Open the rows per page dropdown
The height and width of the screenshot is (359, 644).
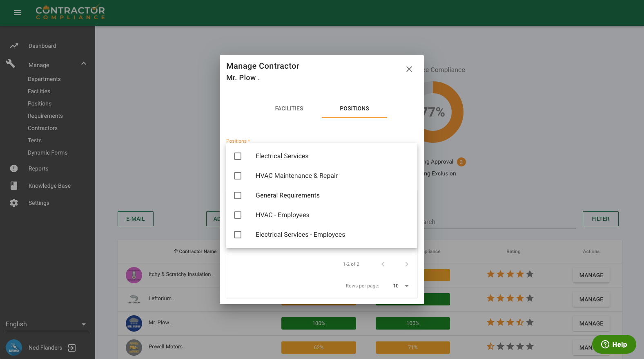tap(401, 286)
